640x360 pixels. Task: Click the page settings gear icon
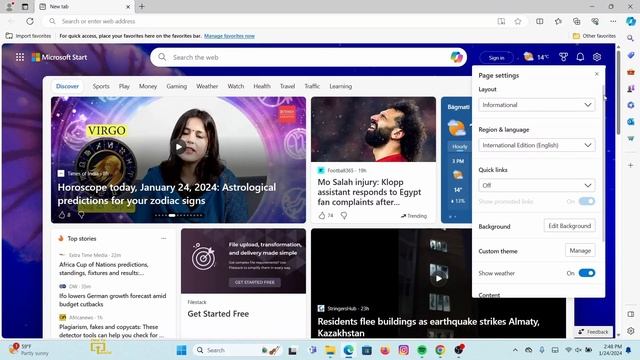point(597,57)
